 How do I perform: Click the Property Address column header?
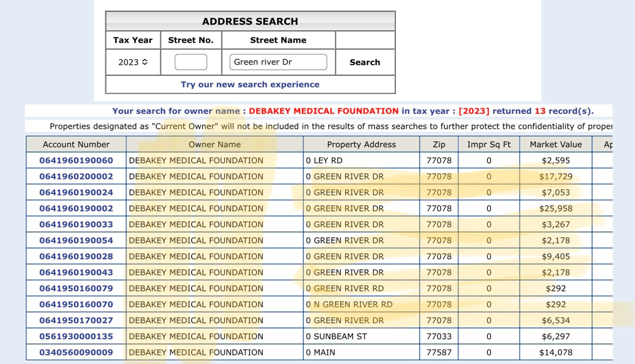(x=361, y=144)
